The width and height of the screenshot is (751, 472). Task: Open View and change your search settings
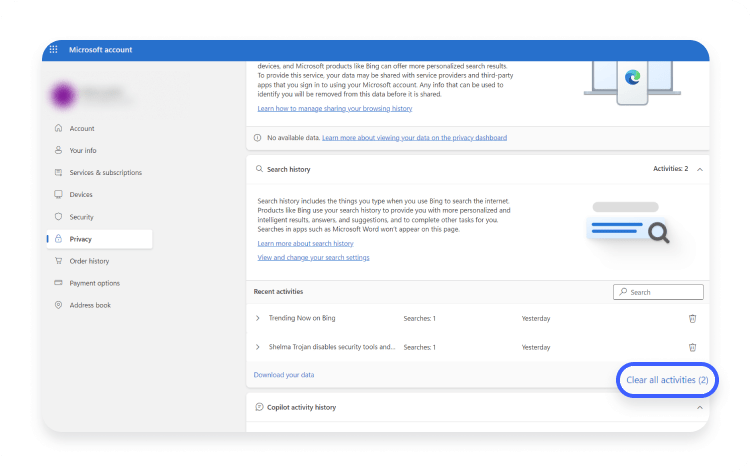[x=313, y=258]
